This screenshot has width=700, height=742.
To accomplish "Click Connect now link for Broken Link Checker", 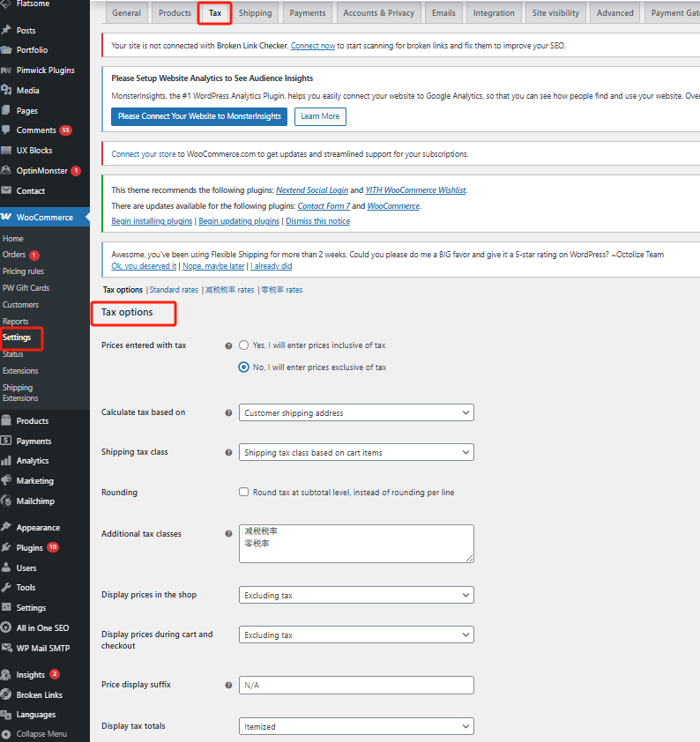I will 313,46.
